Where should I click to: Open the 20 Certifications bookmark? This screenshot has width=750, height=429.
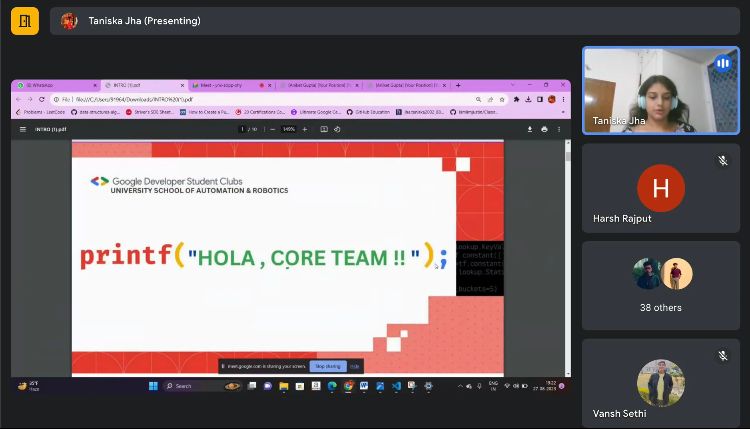(260, 112)
